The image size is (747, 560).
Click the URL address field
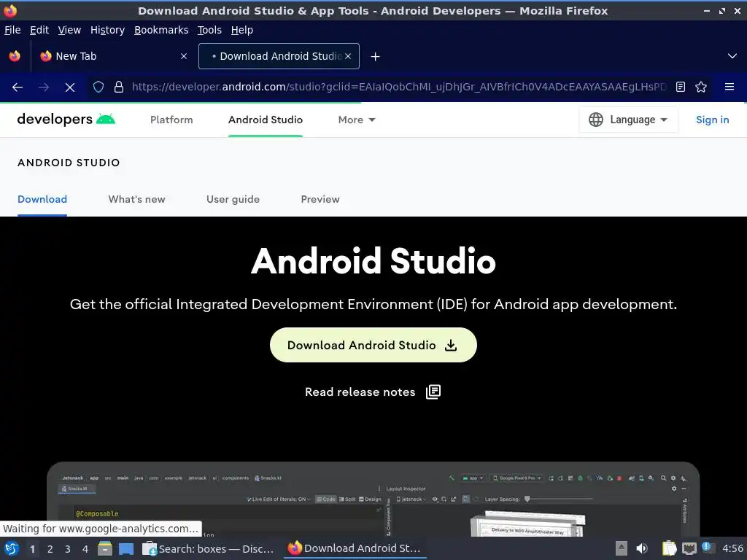399,87
